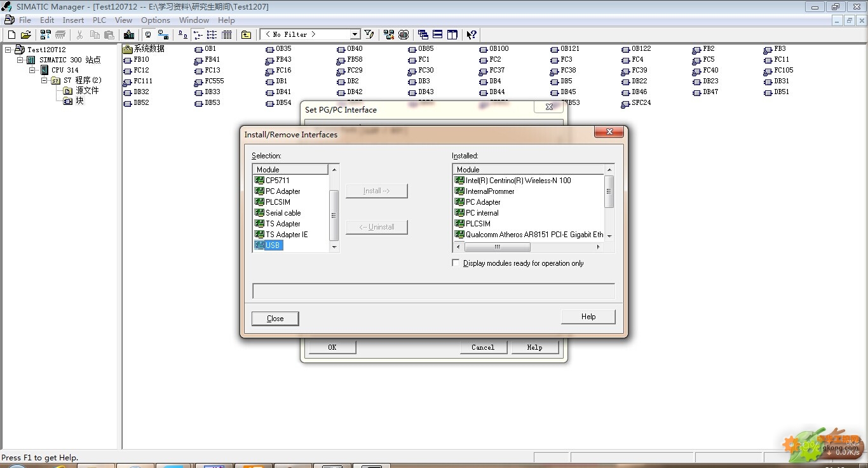Collapse the S7 程序(2) node
Screen dimensions: 868x468
44,80
